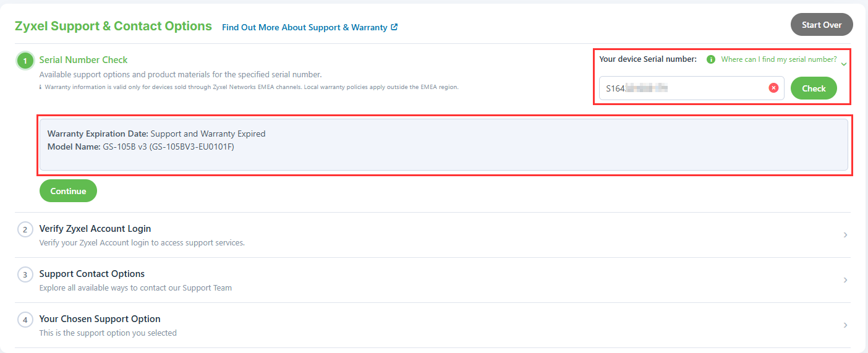Screen dimensions: 868x353
Task: Expand the serial number help chevron
Action: coord(844,64)
